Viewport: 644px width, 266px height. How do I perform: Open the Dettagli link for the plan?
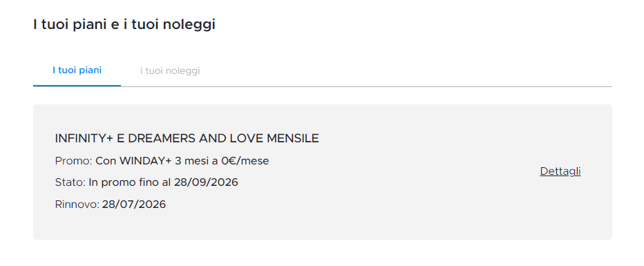560,171
